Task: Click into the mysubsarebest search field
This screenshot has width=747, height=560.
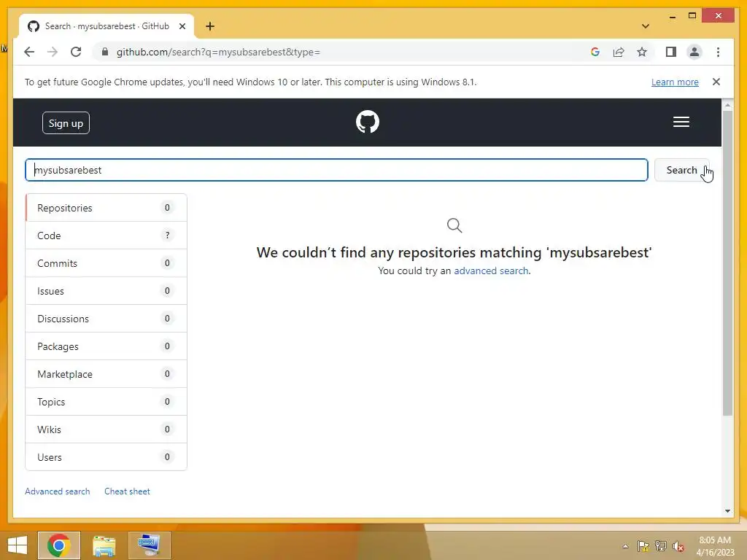Action: point(336,170)
